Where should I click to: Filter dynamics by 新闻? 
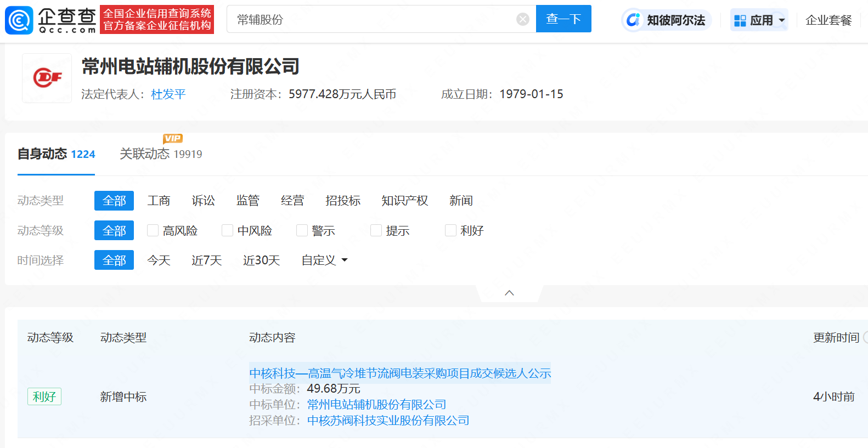click(x=461, y=201)
